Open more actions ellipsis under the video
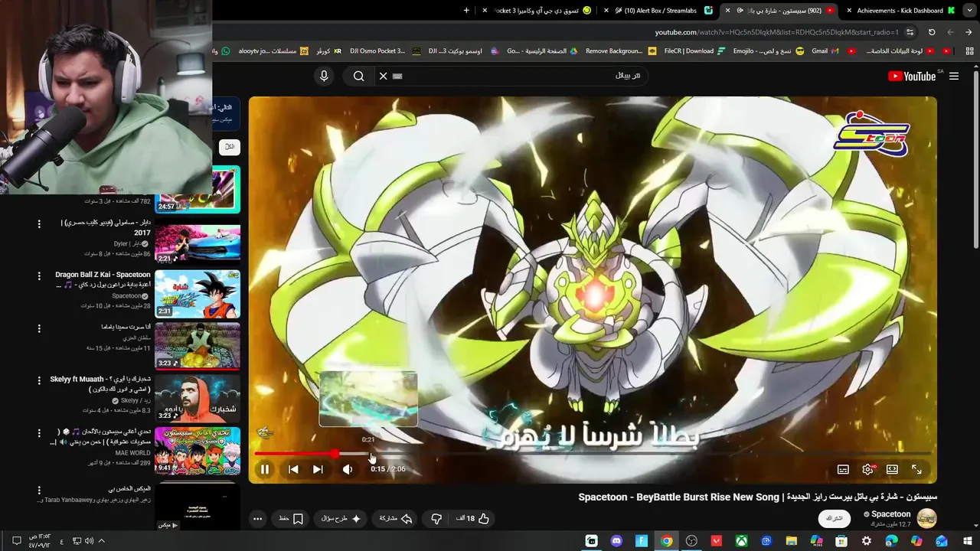Screen dimensions: 980x551 (x=258, y=518)
